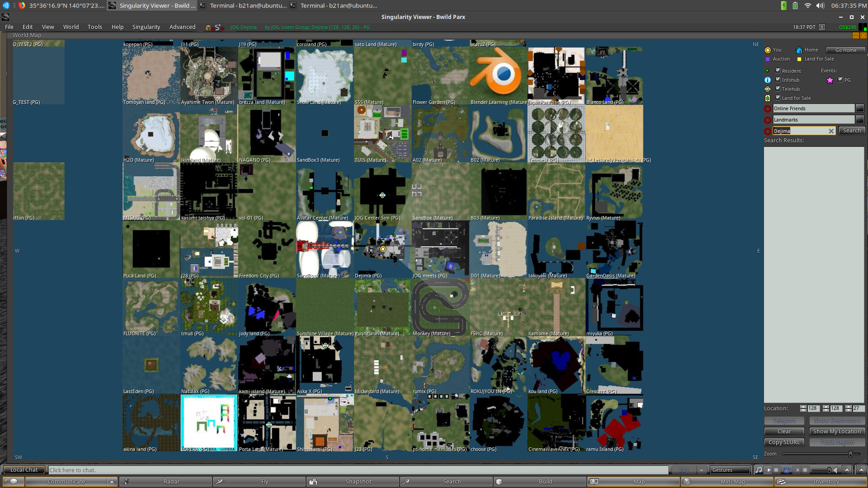The image size is (868, 488).
Task: Click the Firefox icon in the system panel
Action: click(x=21, y=5)
